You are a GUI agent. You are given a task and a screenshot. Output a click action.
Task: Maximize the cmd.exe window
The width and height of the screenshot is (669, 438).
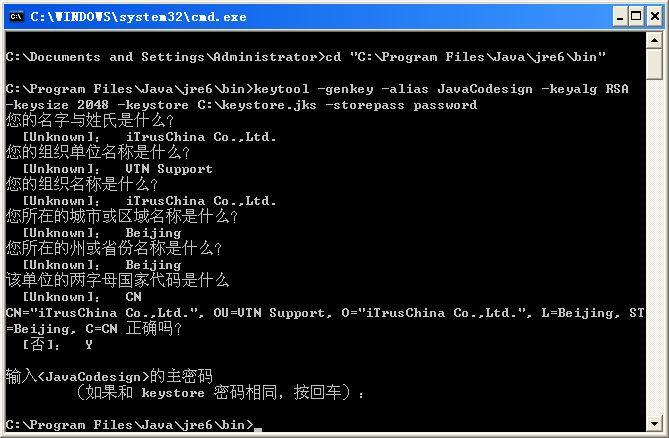coord(636,17)
